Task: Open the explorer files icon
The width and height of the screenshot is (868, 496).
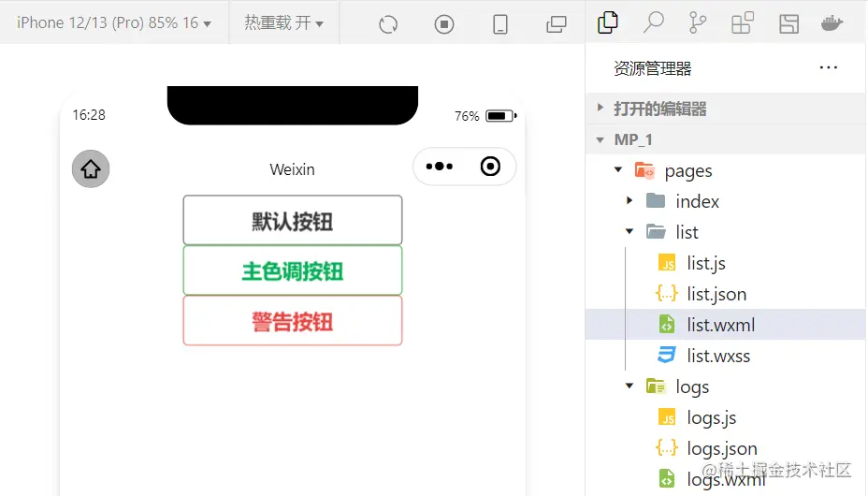Action: tap(608, 22)
